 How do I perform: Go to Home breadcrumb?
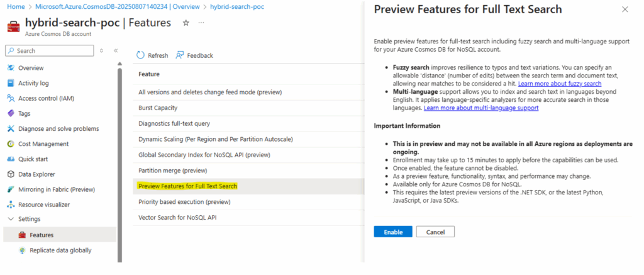[16, 6]
